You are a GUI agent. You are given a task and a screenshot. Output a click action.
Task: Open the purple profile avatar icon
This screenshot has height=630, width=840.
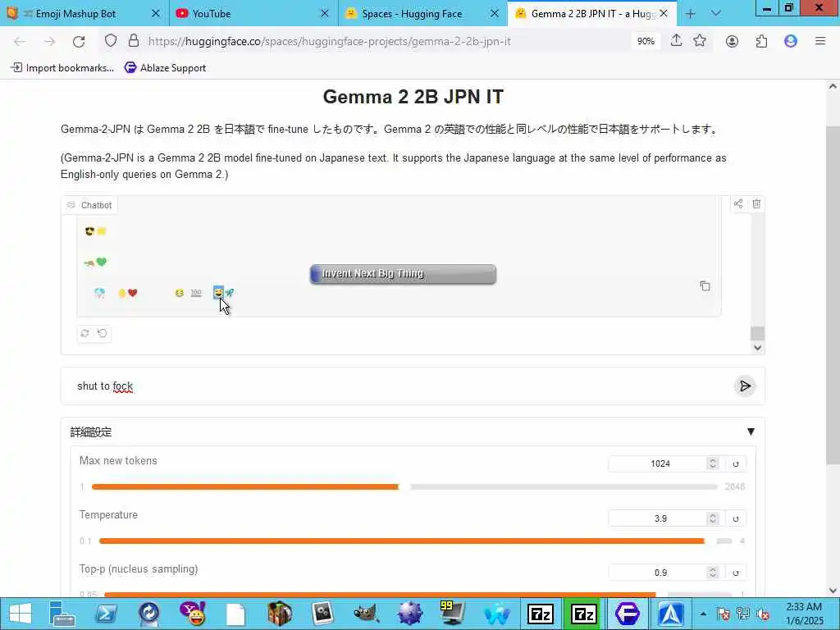point(791,41)
